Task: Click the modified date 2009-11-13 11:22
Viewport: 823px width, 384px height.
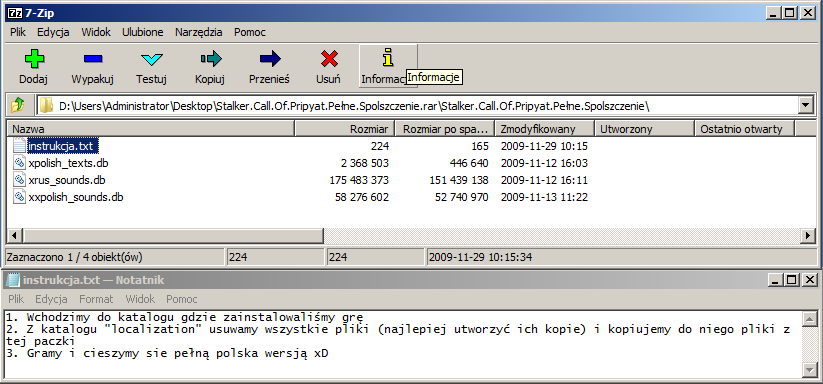Action: [544, 198]
